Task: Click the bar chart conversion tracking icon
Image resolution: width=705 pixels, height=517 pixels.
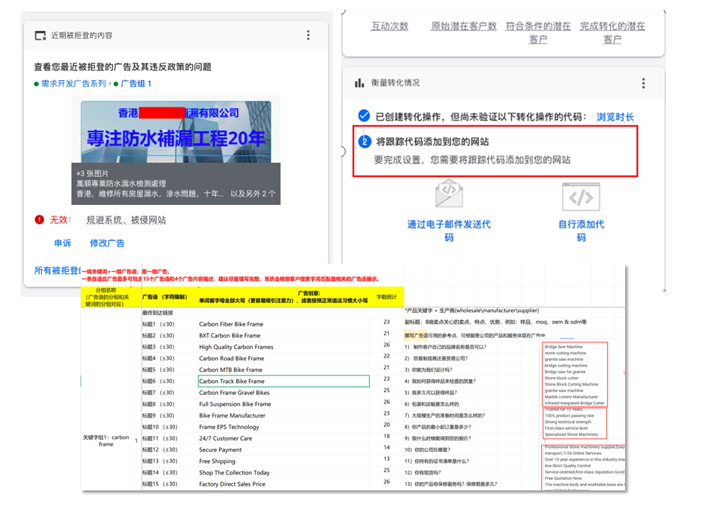Action: (x=358, y=82)
